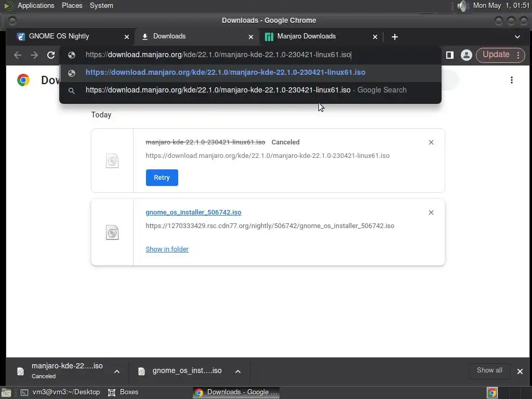Click the gnome cdn77 source URL
The image size is (532, 399).
270,226
